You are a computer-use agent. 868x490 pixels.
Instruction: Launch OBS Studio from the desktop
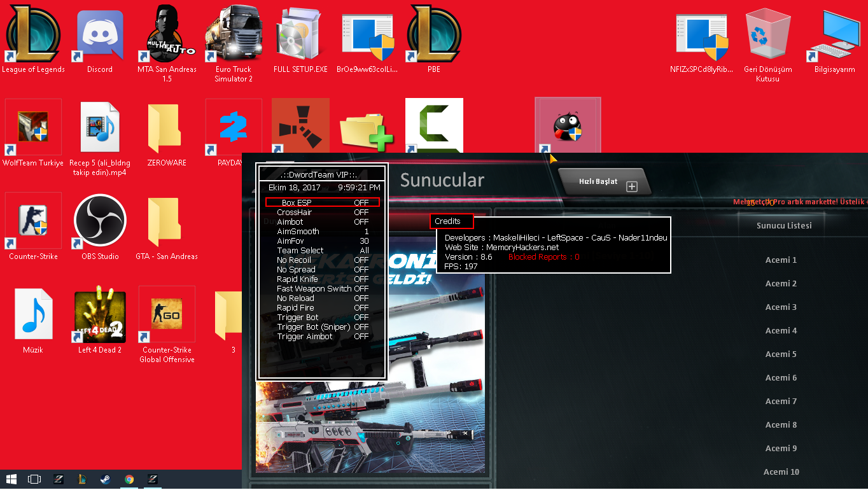(100, 227)
